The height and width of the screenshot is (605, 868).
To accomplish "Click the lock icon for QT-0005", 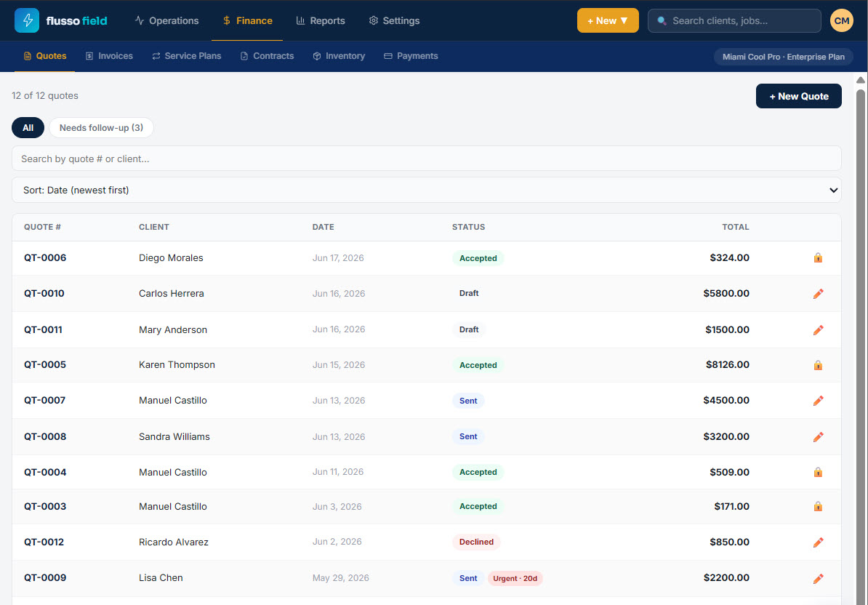I will (x=818, y=365).
